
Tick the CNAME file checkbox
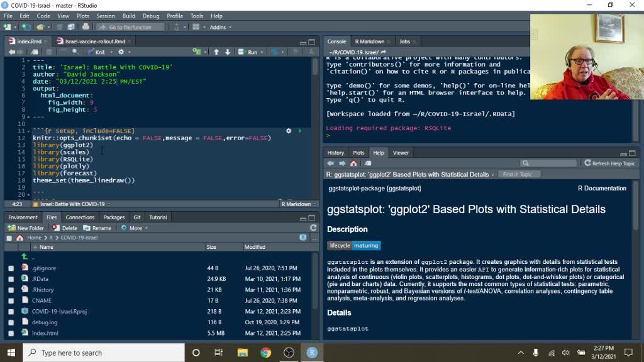coord(11,301)
